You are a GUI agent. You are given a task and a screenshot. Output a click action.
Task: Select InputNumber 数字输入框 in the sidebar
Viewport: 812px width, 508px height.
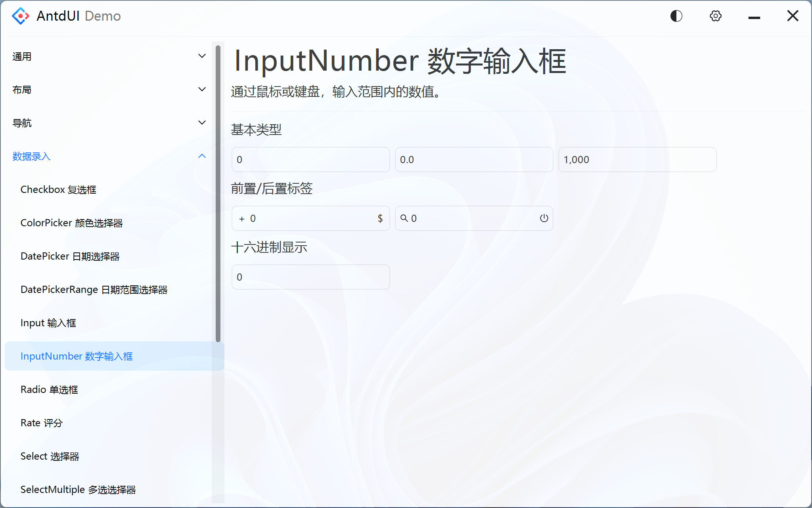[x=77, y=356]
